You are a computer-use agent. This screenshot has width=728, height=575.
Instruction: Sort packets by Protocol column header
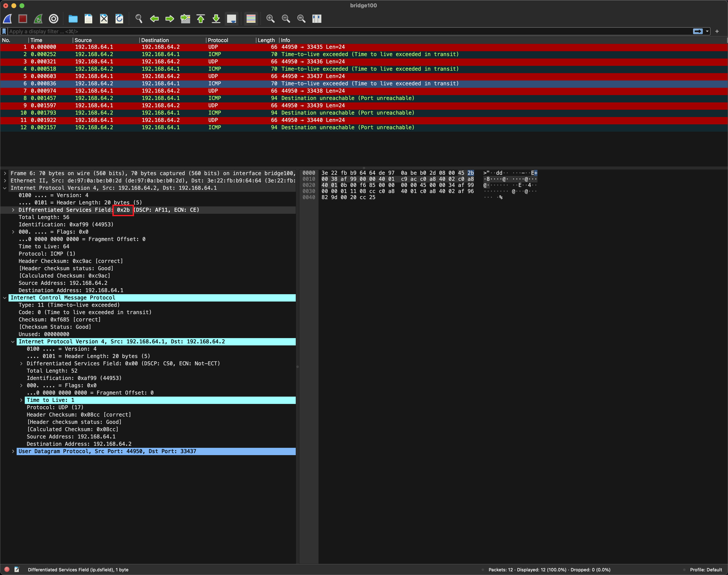pos(218,40)
